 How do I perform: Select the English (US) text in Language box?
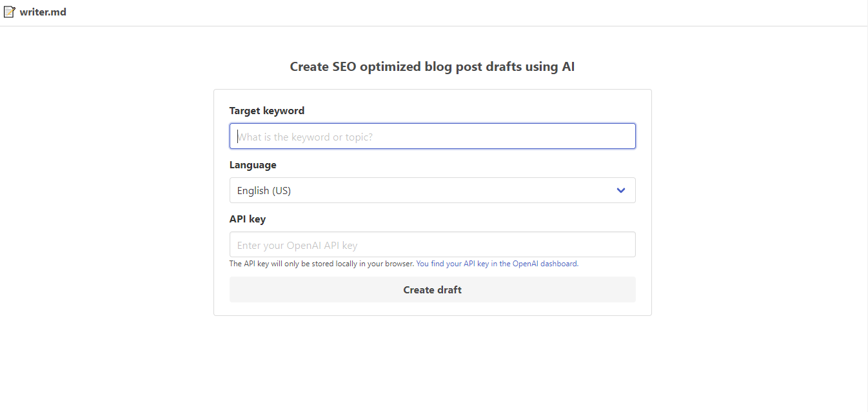click(x=264, y=190)
